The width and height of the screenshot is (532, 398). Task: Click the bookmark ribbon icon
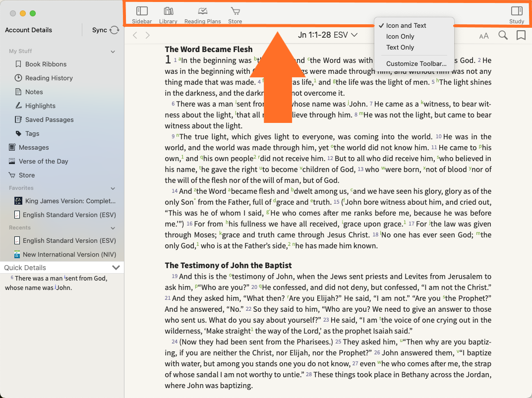521,35
